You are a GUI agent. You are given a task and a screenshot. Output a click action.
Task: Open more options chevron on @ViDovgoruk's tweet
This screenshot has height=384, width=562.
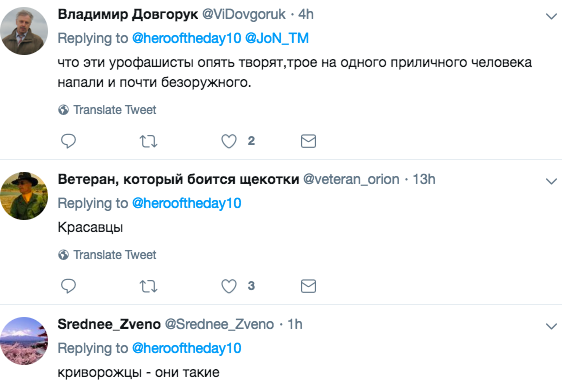[x=551, y=16]
